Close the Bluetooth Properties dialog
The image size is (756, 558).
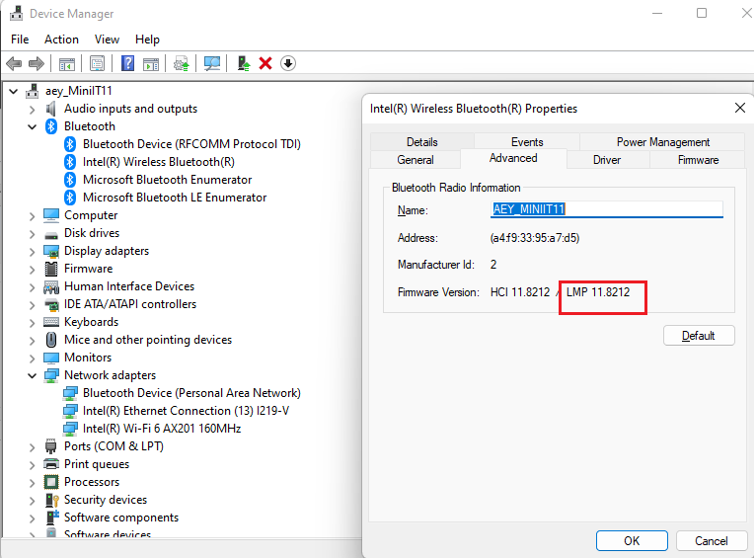pos(739,108)
